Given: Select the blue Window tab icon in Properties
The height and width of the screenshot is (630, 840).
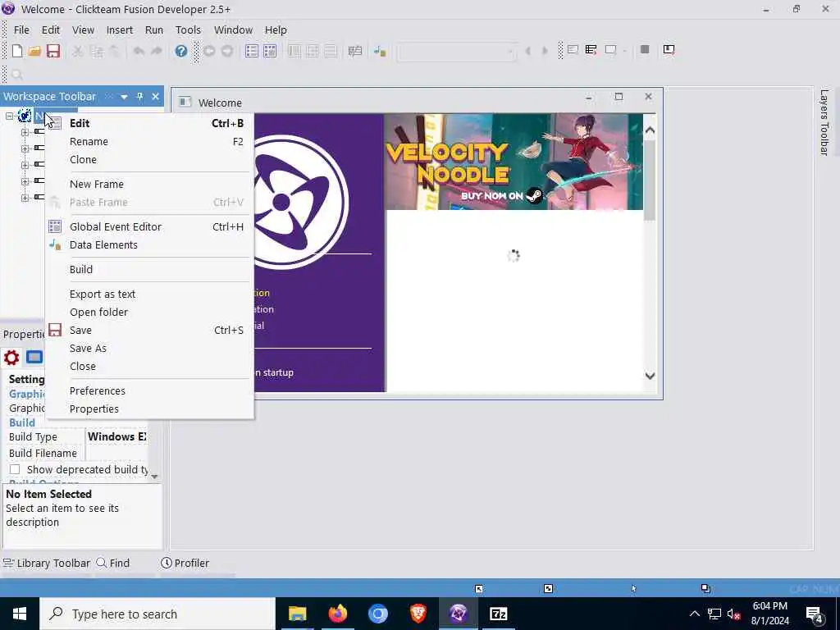Looking at the screenshot, I should 34,357.
